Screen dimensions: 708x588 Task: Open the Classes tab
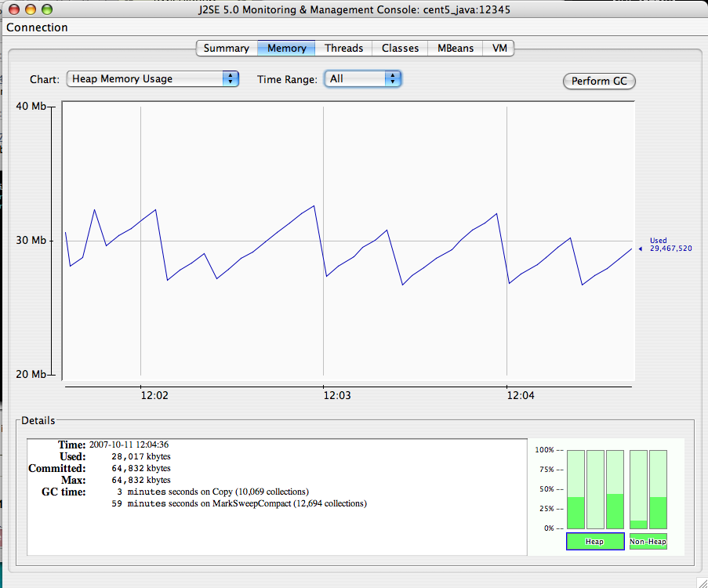click(400, 49)
